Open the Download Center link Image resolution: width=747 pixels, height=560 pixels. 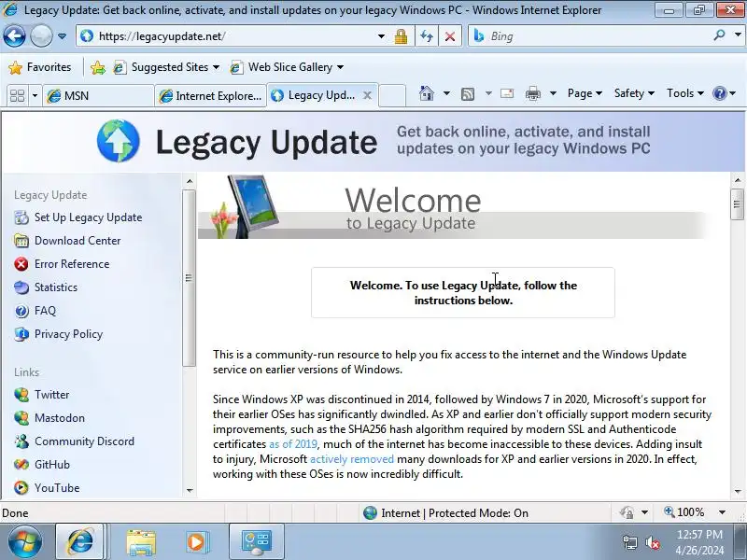click(78, 241)
